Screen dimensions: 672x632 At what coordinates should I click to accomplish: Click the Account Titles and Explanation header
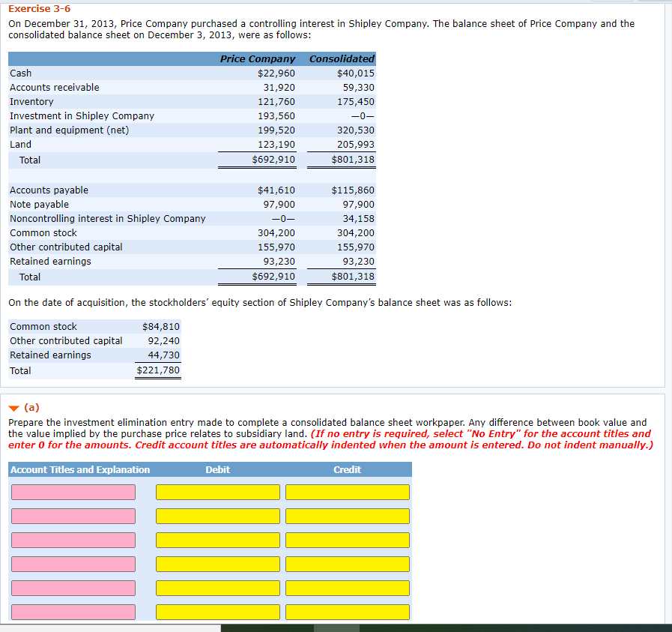coord(80,469)
